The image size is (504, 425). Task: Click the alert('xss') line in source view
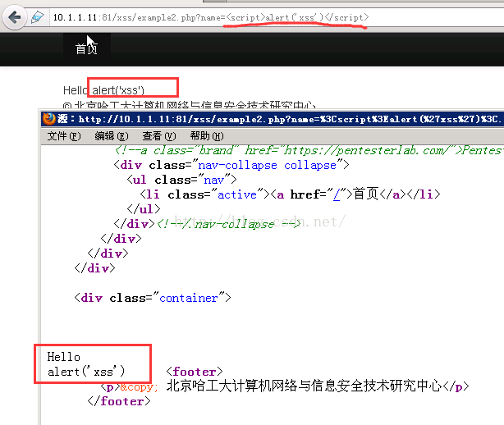pos(86,372)
